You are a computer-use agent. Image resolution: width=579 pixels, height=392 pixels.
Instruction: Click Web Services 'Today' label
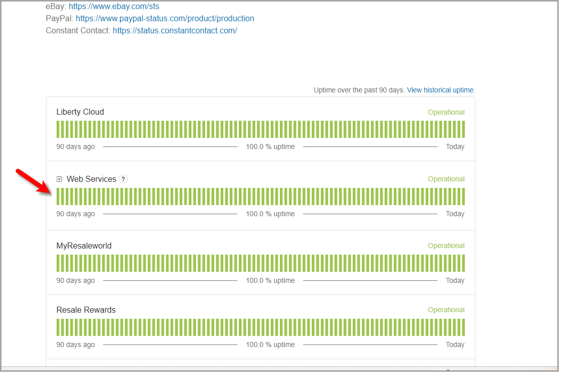click(x=455, y=214)
